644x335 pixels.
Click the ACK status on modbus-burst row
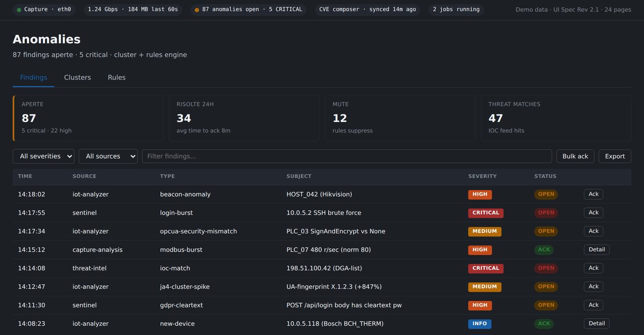click(544, 250)
